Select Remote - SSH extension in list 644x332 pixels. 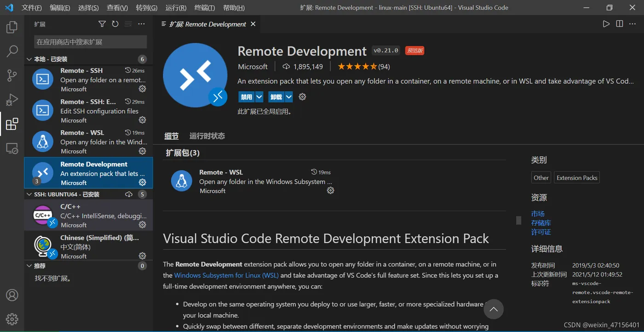[88, 80]
